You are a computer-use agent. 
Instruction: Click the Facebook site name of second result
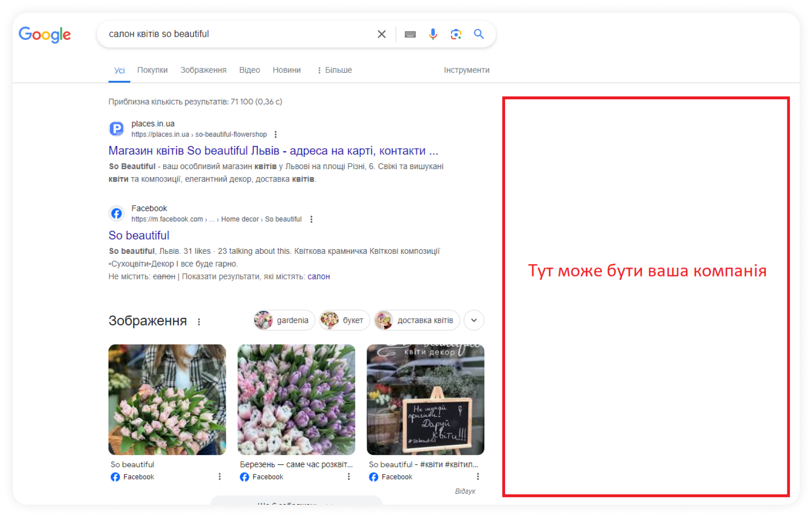click(149, 208)
